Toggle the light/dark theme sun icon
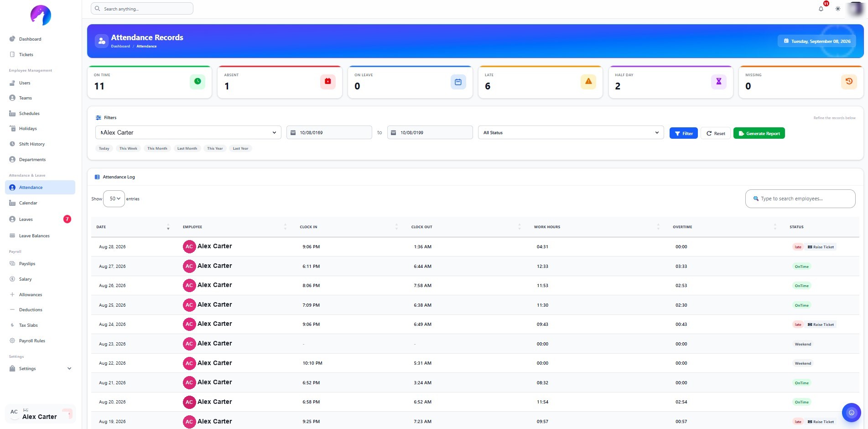Screen dimensions: 868x429 click(x=838, y=9)
